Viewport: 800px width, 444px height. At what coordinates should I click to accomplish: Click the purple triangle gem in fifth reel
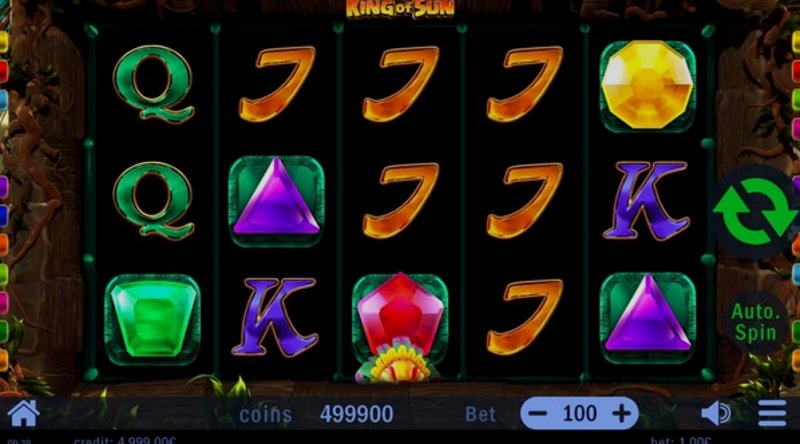pyautogui.click(x=647, y=316)
